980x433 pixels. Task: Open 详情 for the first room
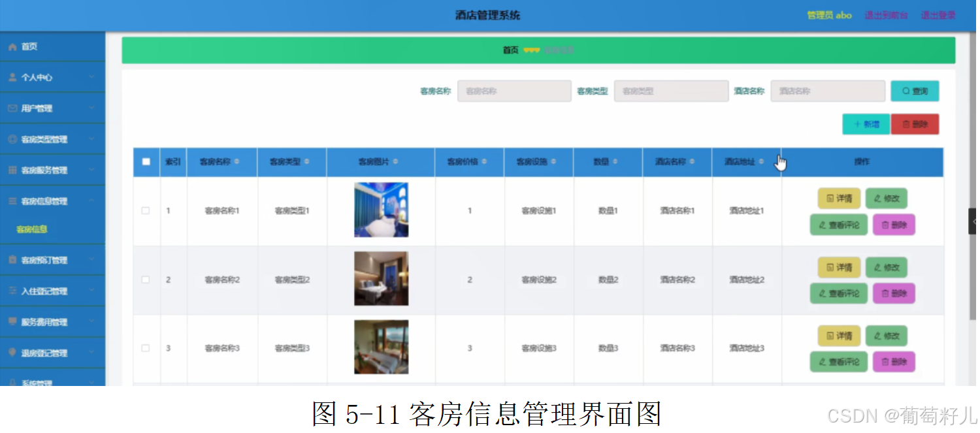[839, 198]
